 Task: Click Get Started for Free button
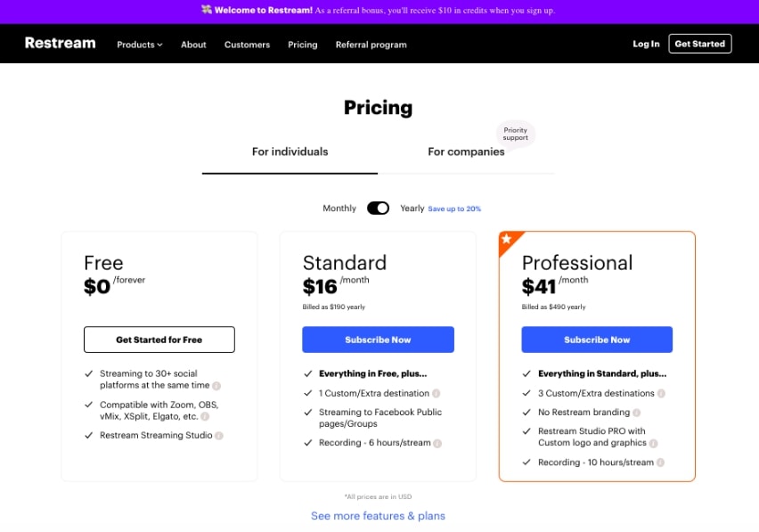coord(159,340)
